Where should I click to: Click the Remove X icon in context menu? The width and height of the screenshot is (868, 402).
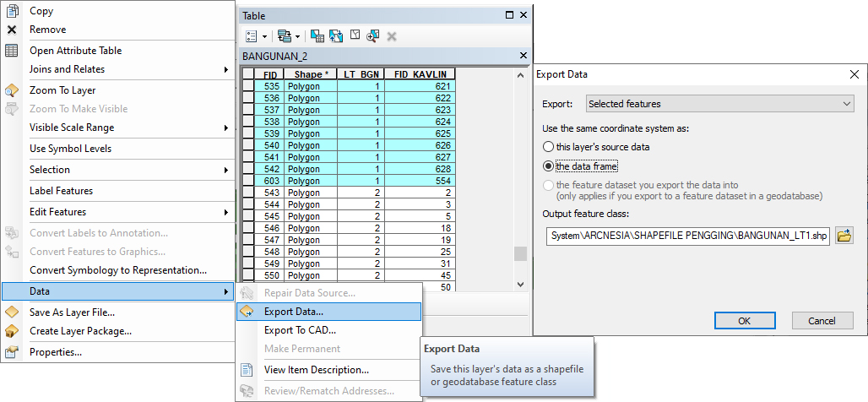pyautogui.click(x=12, y=30)
